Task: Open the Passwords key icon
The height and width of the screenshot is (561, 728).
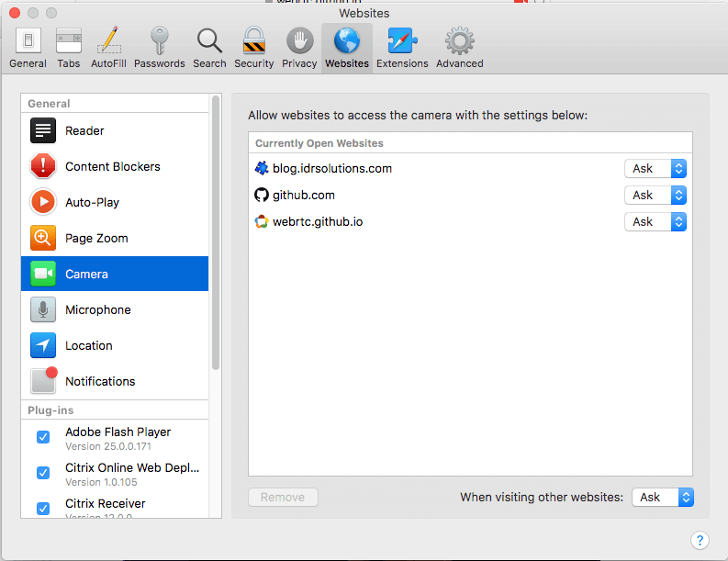Action: pyautogui.click(x=159, y=41)
